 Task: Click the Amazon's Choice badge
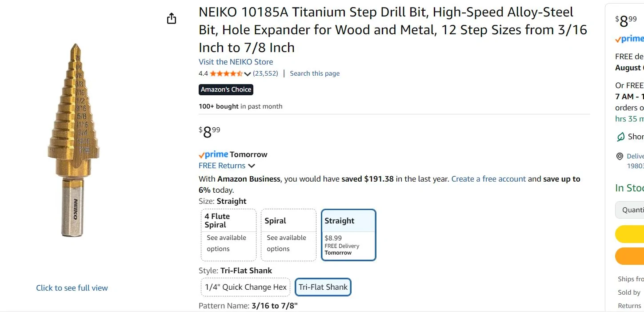(226, 89)
